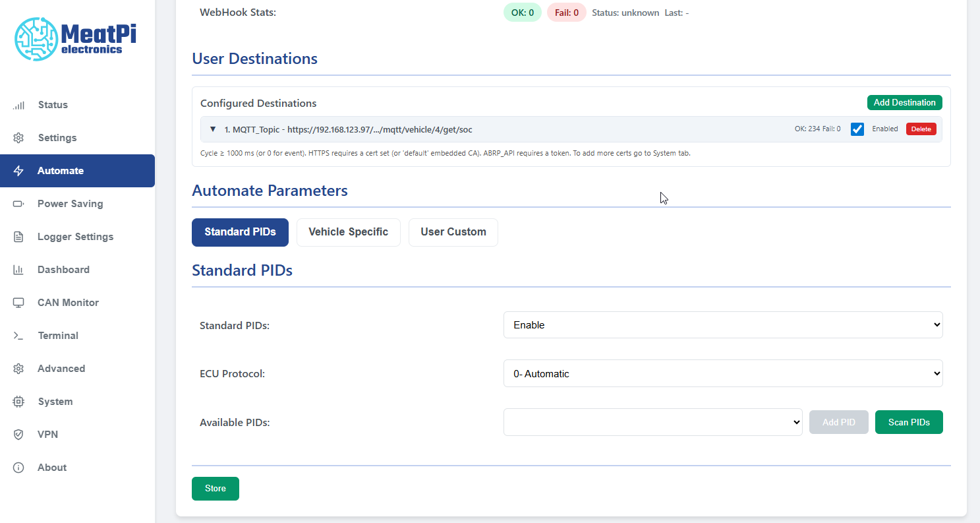Click the Dashboard bar chart icon

(18, 270)
